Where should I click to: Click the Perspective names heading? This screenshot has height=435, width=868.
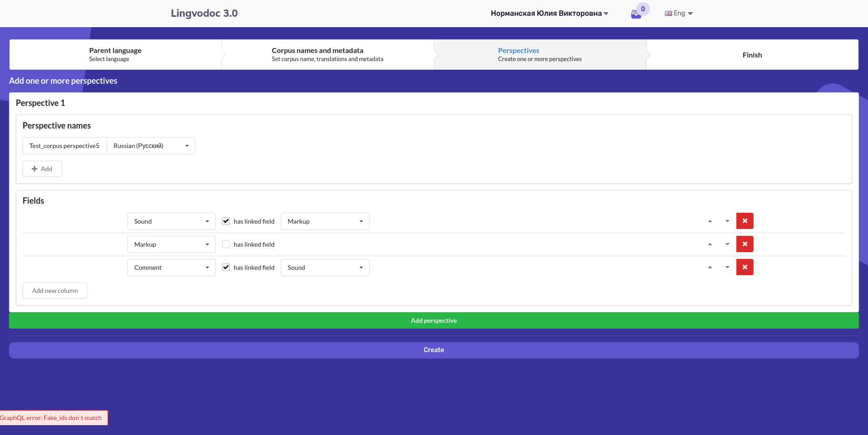click(57, 126)
